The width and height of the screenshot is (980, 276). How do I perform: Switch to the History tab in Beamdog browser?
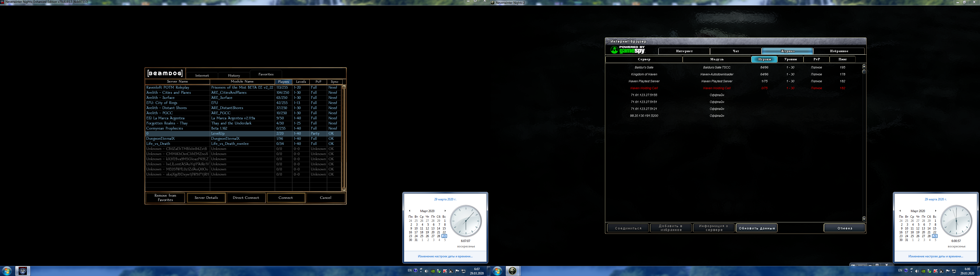click(x=234, y=75)
